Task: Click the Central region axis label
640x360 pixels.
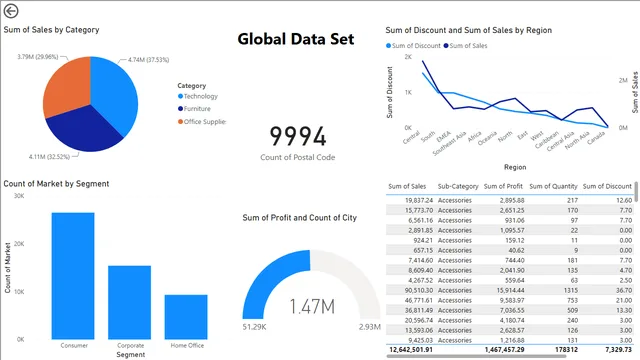Action: (411, 138)
